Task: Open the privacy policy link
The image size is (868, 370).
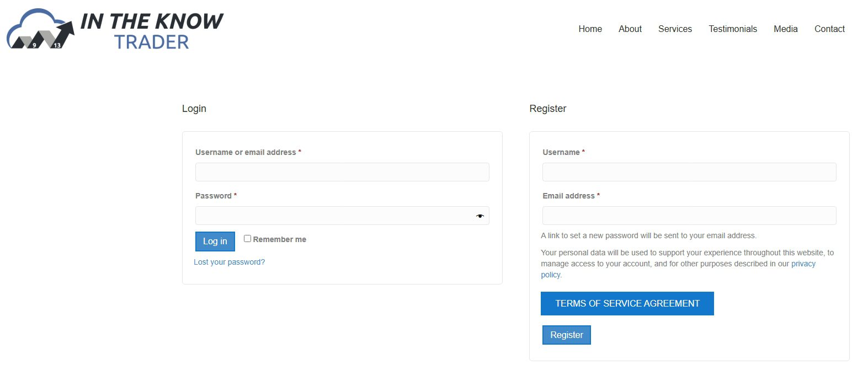Action: tap(678, 269)
